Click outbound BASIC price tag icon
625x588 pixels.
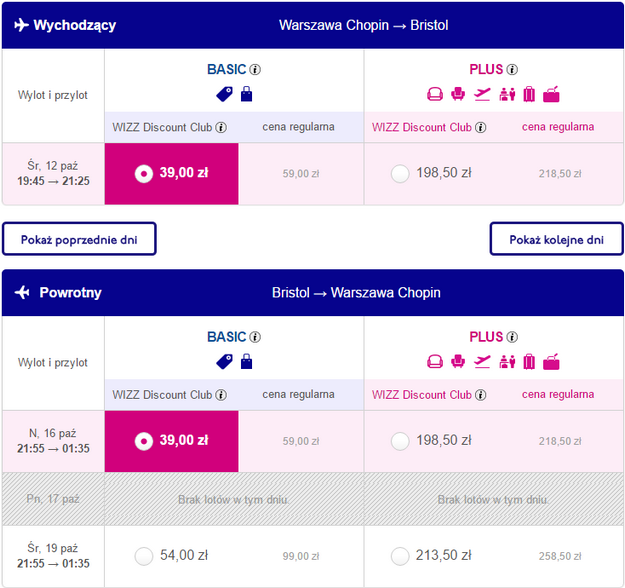coord(224,94)
